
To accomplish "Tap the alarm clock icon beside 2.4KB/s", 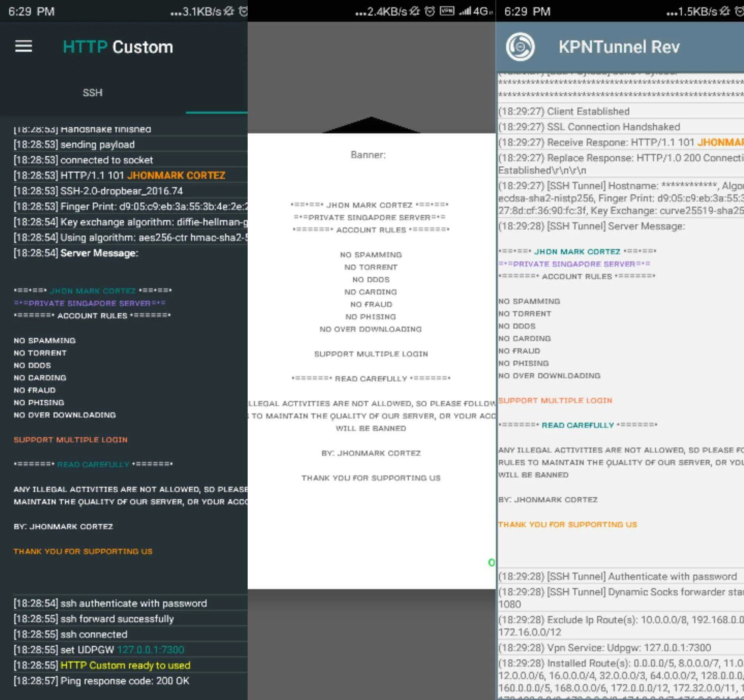I will pos(430,11).
